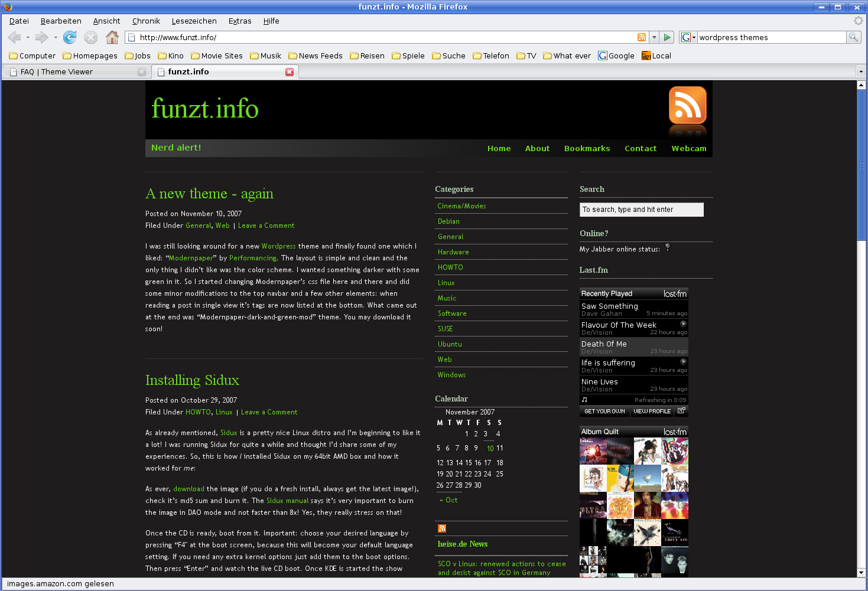Click the blog search input field
868x591 pixels.
[x=641, y=210]
